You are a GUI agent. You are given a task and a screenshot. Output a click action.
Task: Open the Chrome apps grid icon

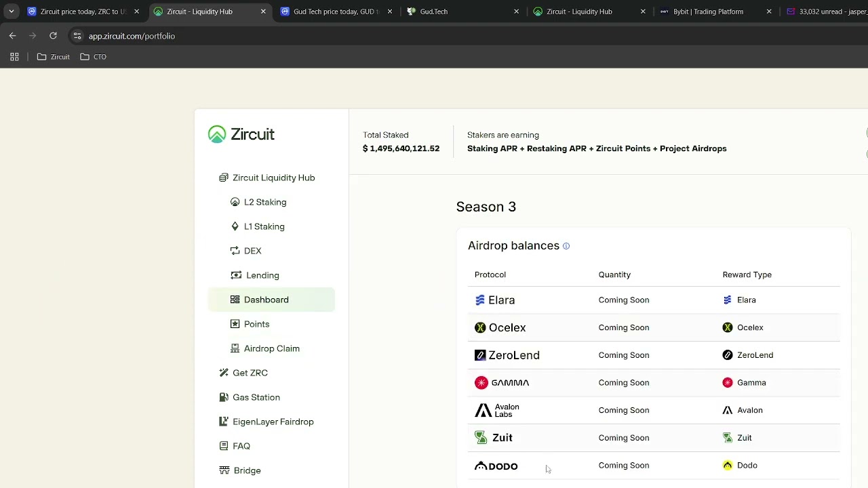pyautogui.click(x=14, y=57)
